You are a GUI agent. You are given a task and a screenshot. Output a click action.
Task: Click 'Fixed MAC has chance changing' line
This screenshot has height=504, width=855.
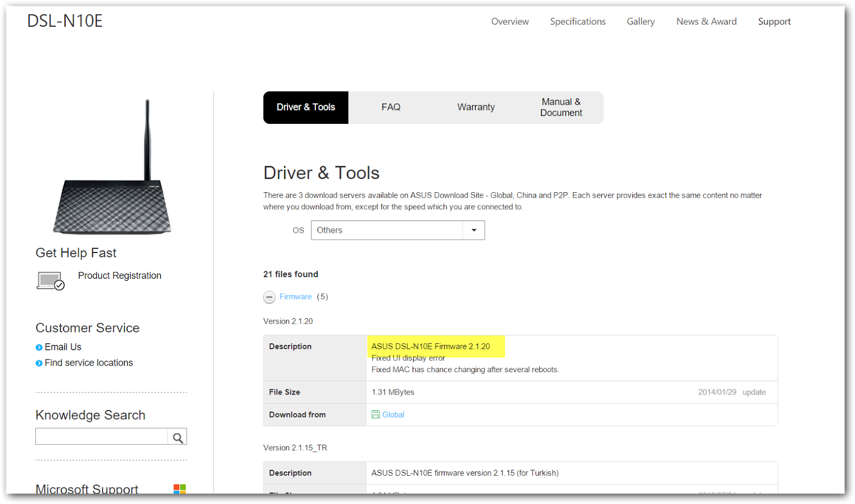(465, 369)
